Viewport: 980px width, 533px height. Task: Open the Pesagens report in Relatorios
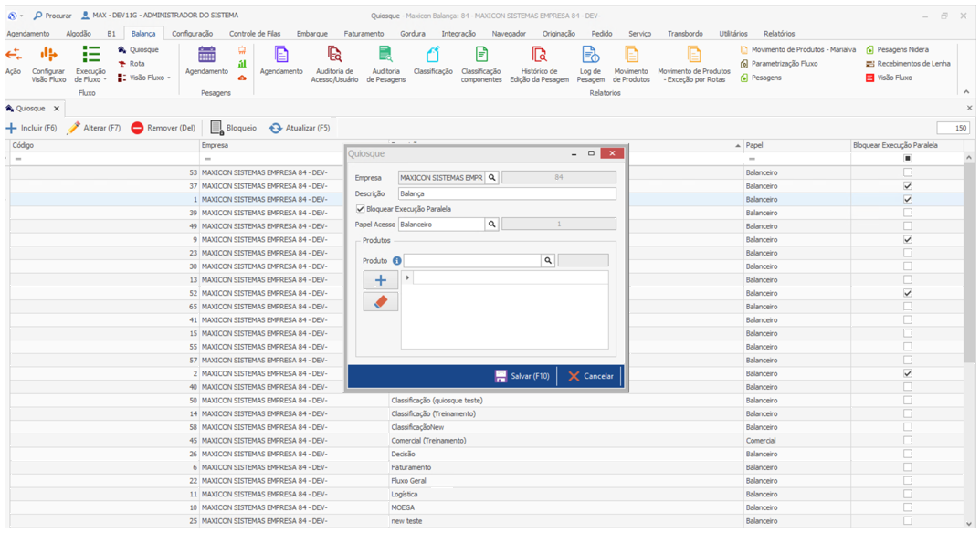pos(761,78)
